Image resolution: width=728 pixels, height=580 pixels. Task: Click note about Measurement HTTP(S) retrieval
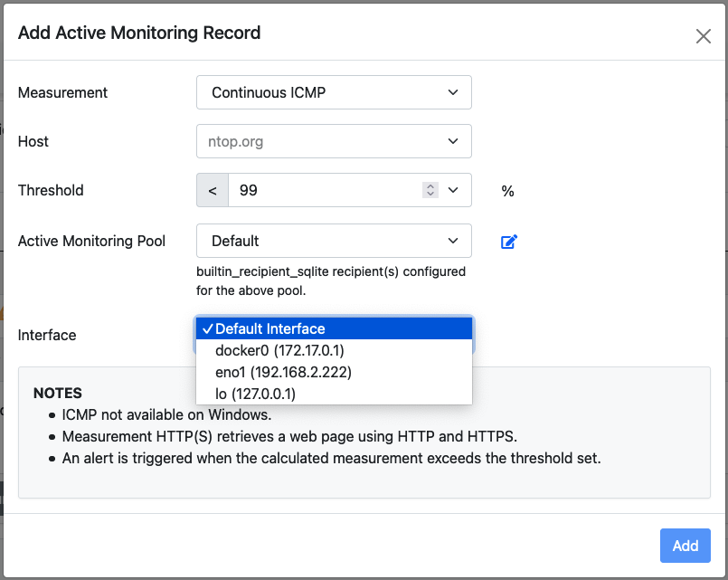coord(289,436)
